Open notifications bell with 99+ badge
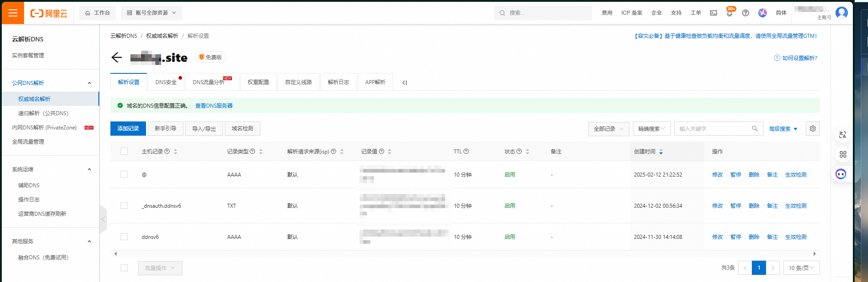This screenshot has height=282, width=868. coord(730,12)
